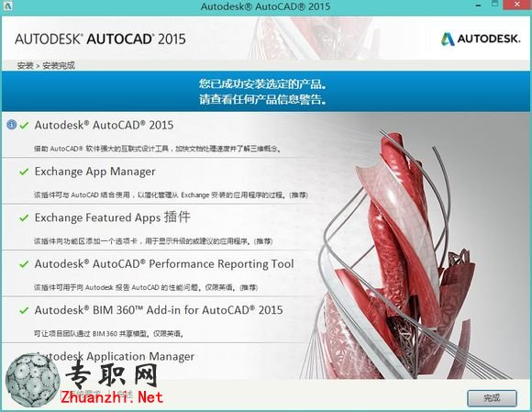Click the blue info icon beside AutoCAD 2015
Screen dimensions: 532x412
point(12,125)
